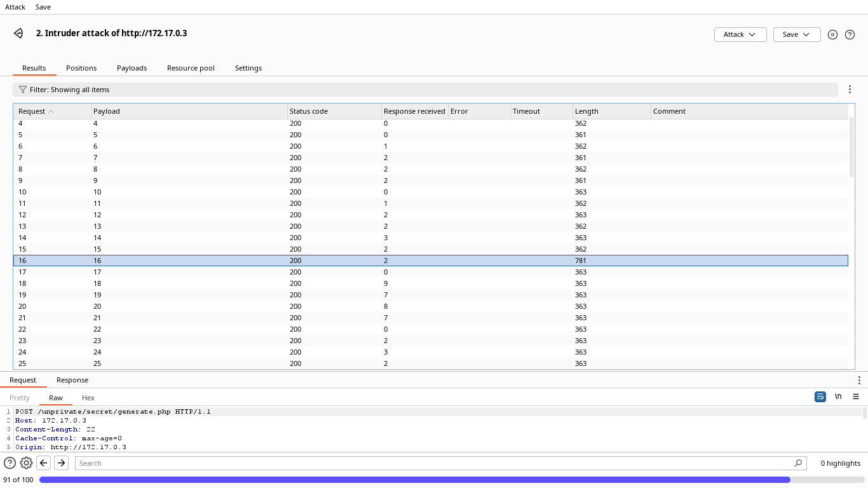This screenshot has height=488, width=868.
Task: Click the magnifier icon in search box
Action: tap(798, 463)
